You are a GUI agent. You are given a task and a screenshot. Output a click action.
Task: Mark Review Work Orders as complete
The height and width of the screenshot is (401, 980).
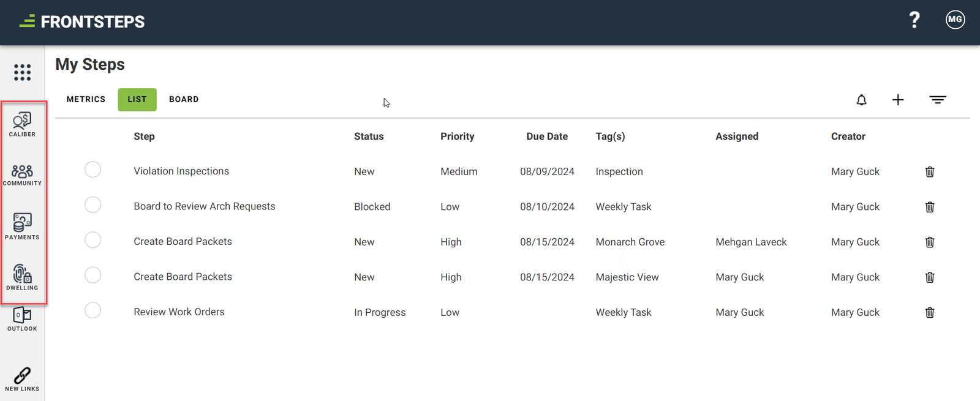(93, 310)
